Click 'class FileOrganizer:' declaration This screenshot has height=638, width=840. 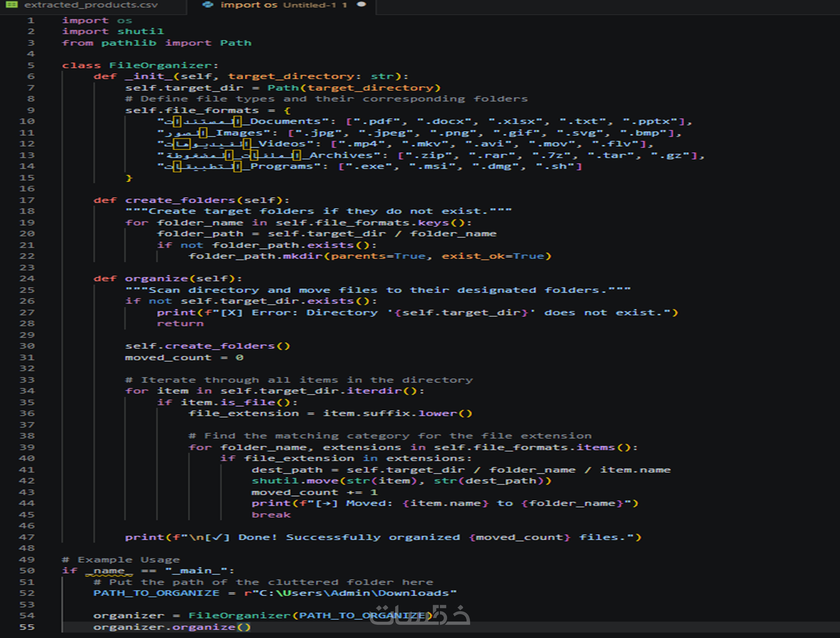[140, 65]
